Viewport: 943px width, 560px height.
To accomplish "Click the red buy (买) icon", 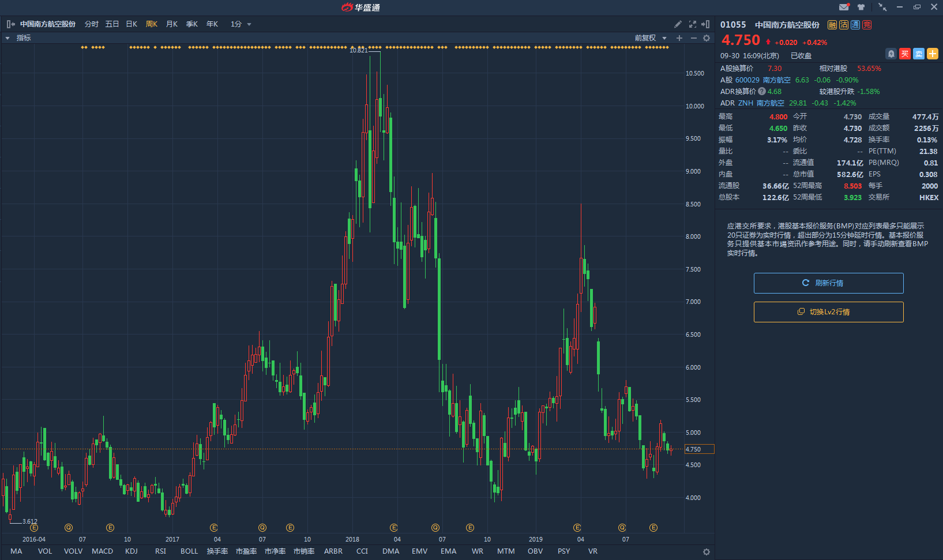I will point(905,54).
